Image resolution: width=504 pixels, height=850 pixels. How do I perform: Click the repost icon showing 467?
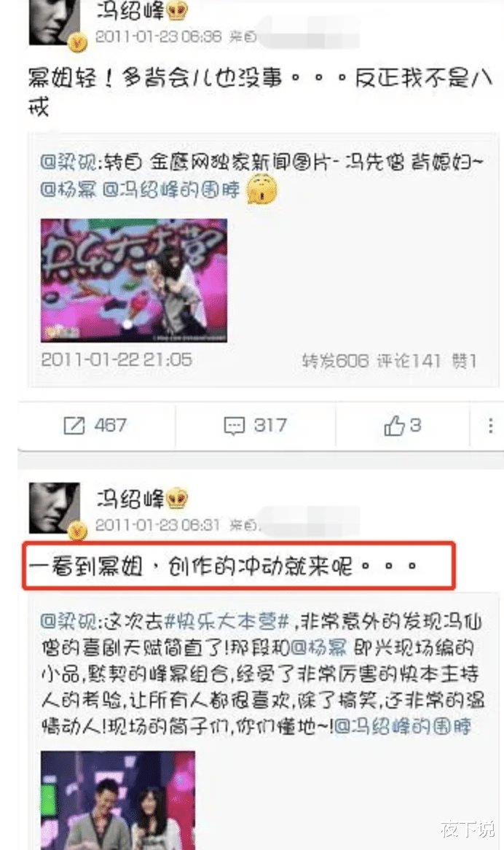click(74, 426)
